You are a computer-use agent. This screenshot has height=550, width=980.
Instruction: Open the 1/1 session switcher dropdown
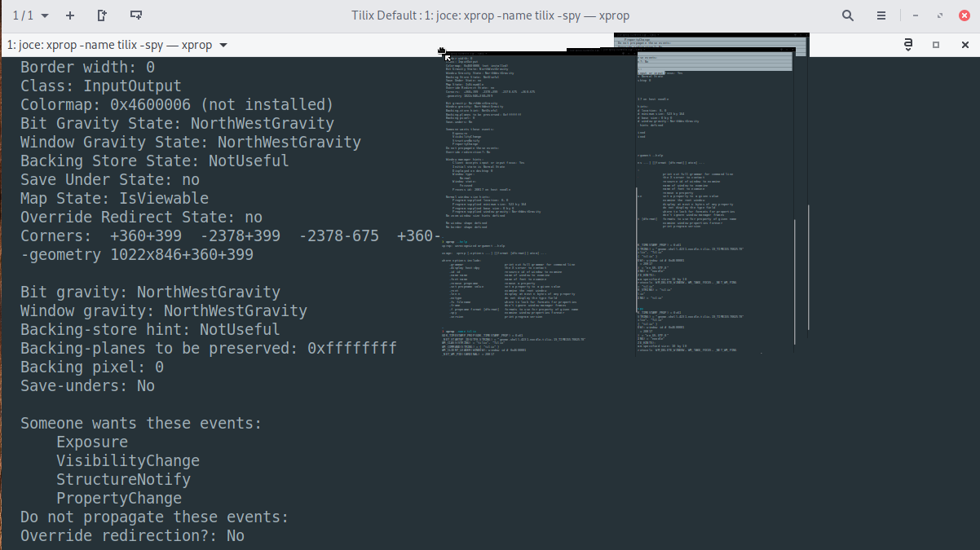[31, 15]
